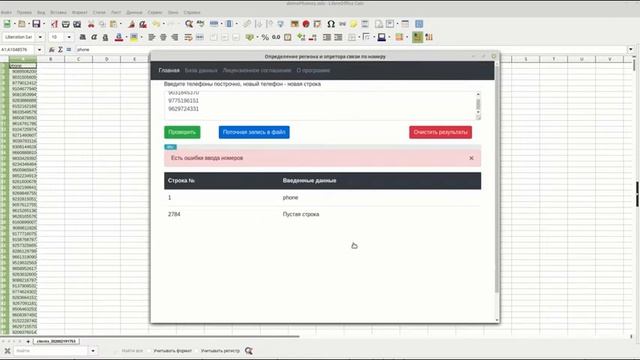Image resolution: width=640 pixels, height=360 pixels.
Task: Click the Align left icon
Action: tap(151, 37)
